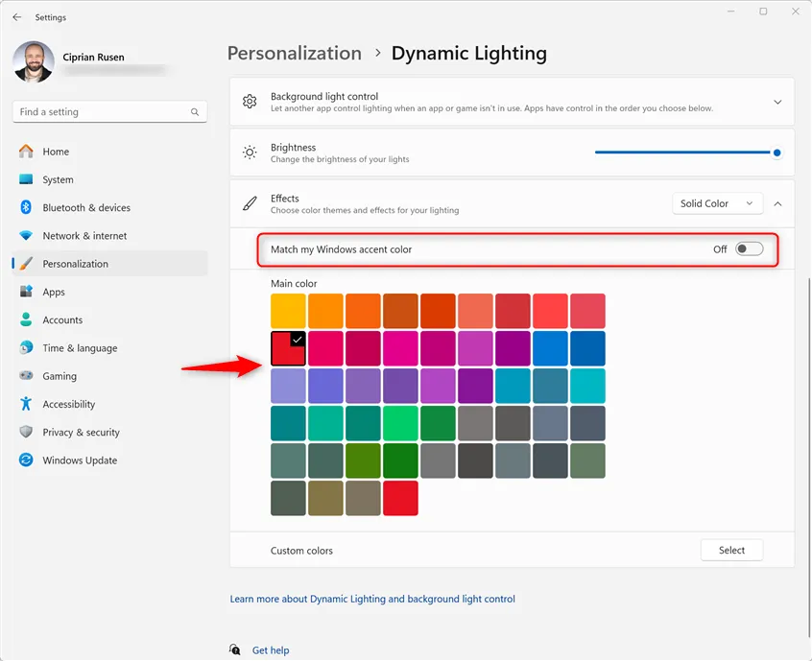Pick the yellow swatch in Main color

click(x=288, y=310)
